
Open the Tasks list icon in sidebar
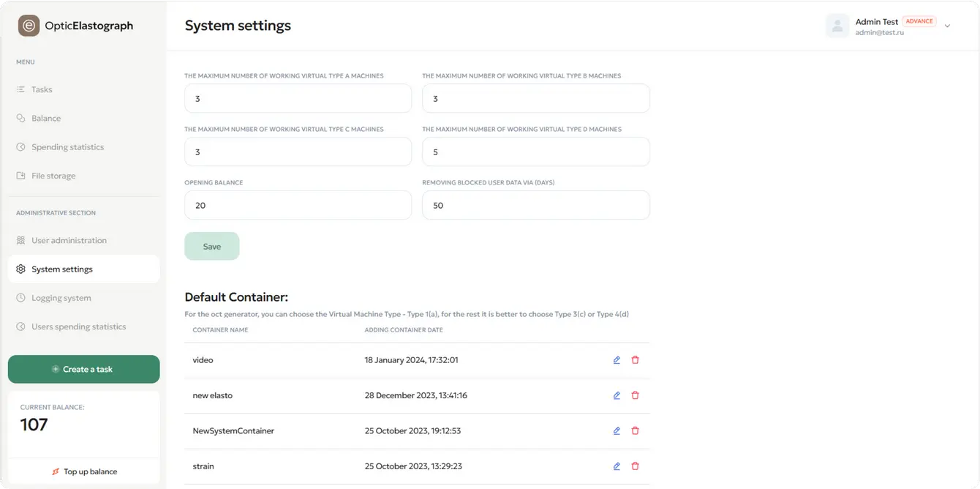[20, 89]
